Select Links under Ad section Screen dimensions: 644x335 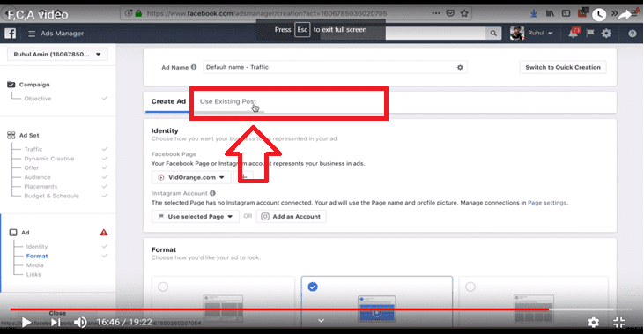point(33,274)
